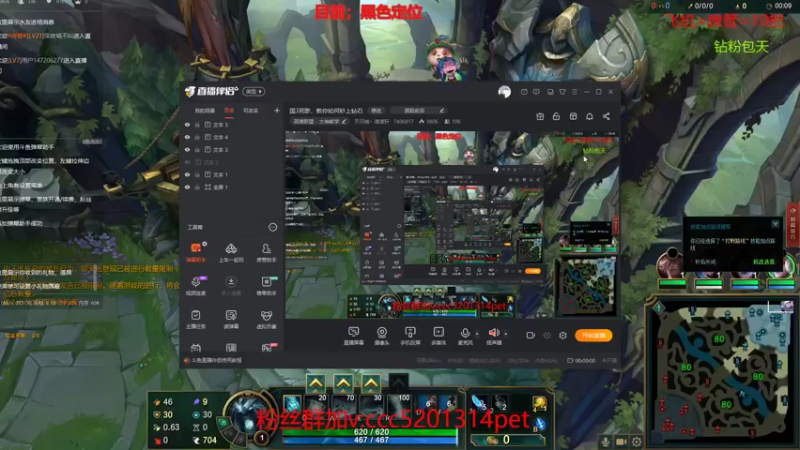
Task: Expand the microphone dropdown arrow
Action: pyautogui.click(x=477, y=334)
